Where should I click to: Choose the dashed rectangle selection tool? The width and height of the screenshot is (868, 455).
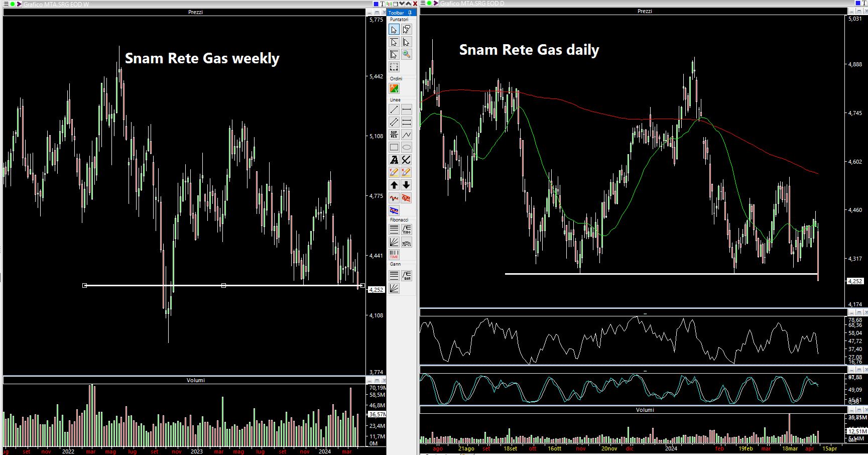pos(394,67)
